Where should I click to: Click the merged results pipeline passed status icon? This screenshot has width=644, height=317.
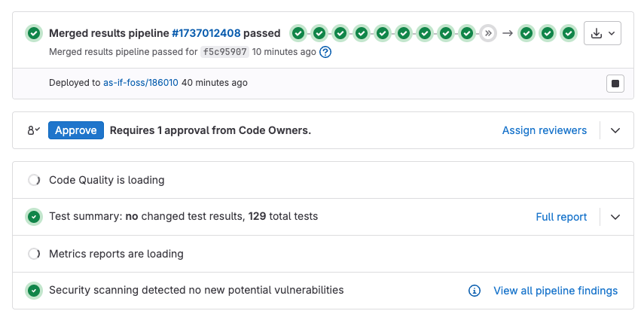pos(33,33)
